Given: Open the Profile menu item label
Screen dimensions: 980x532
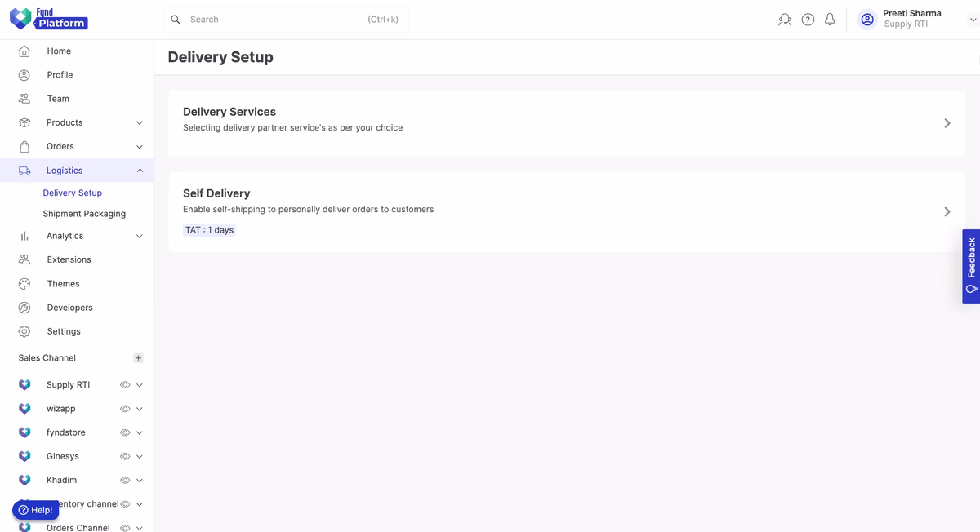Looking at the screenshot, I should (x=60, y=75).
